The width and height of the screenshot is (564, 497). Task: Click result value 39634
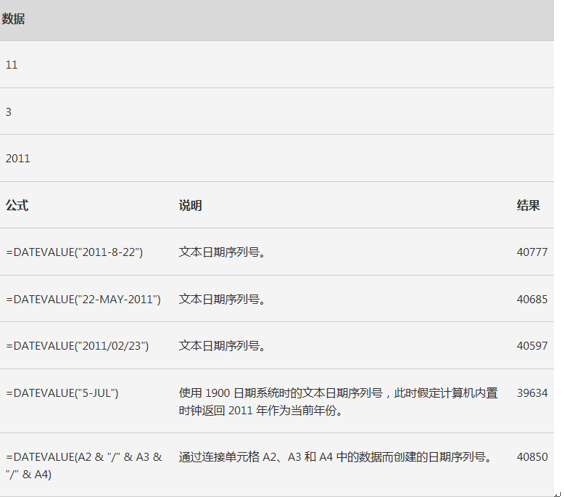point(532,393)
